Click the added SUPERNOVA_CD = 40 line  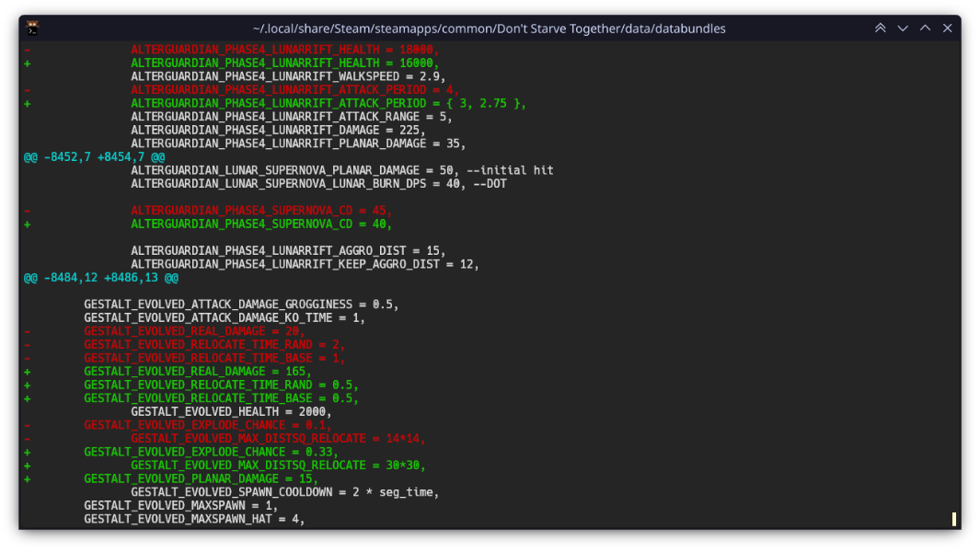click(261, 224)
